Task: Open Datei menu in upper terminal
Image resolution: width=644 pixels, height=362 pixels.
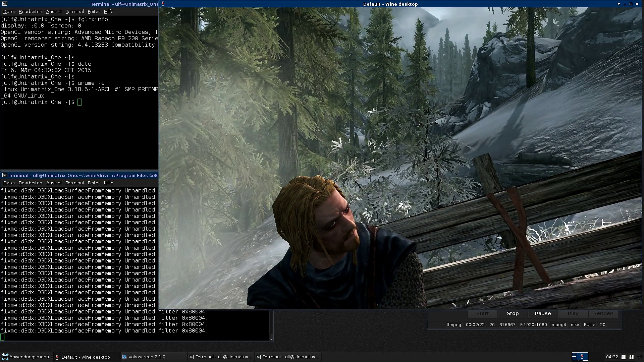Action: [x=9, y=11]
